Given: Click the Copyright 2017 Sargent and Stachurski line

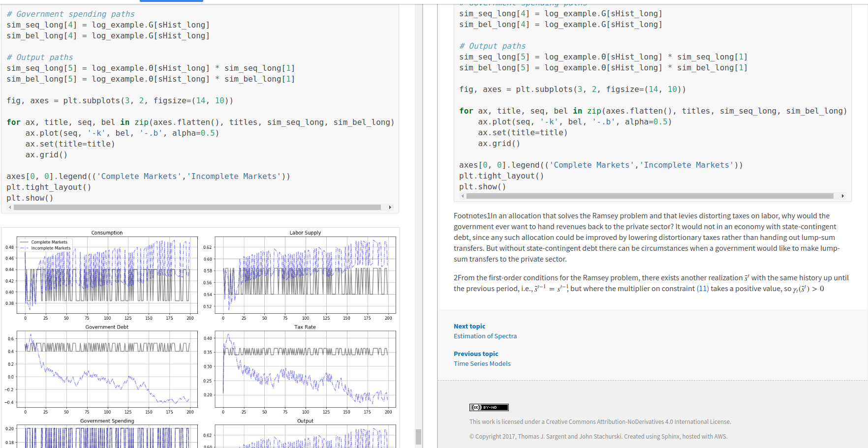Looking at the screenshot, I should (x=598, y=437).
